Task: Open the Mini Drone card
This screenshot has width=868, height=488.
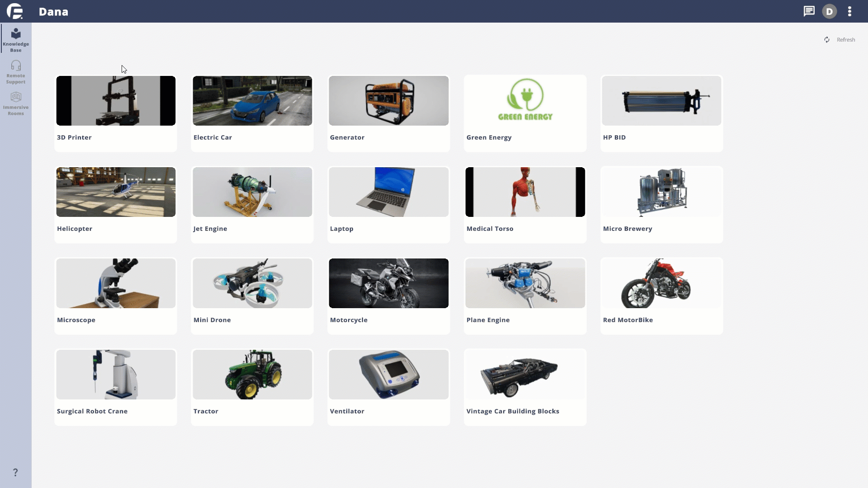Action: [252, 296]
